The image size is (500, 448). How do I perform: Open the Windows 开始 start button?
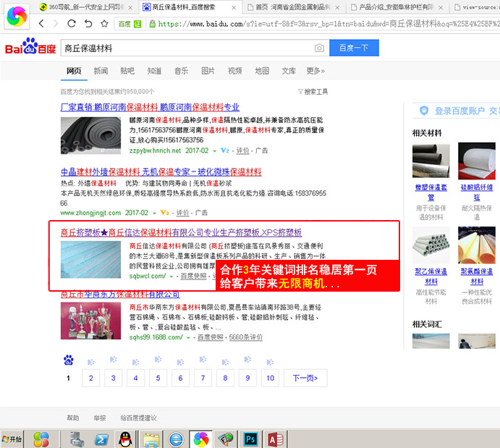click(12, 439)
